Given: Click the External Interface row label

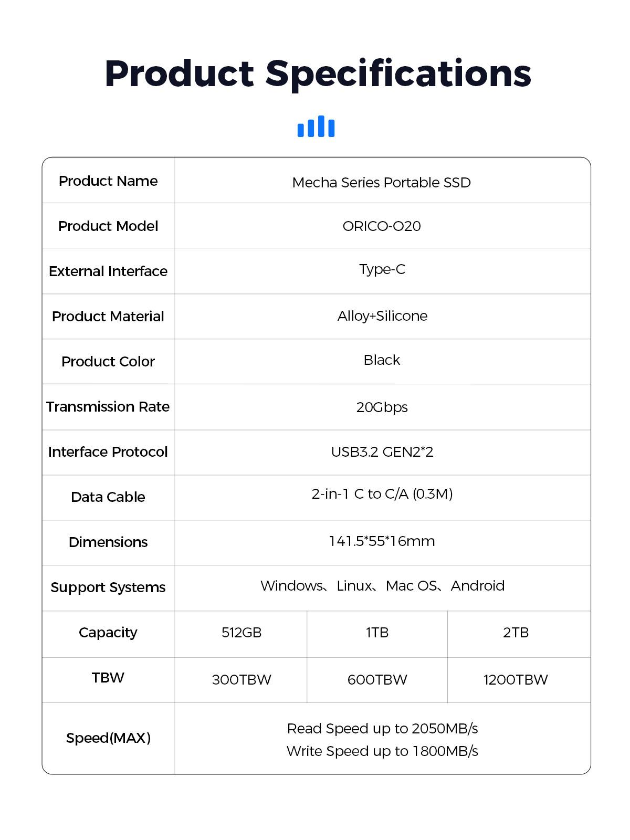Looking at the screenshot, I should pos(108,271).
